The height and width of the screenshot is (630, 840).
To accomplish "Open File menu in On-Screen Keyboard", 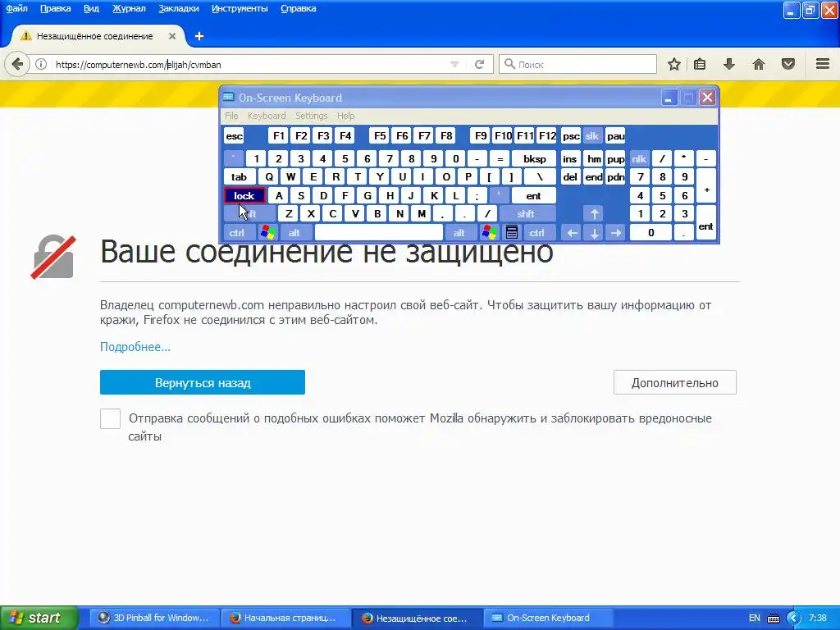I will pyautogui.click(x=231, y=116).
